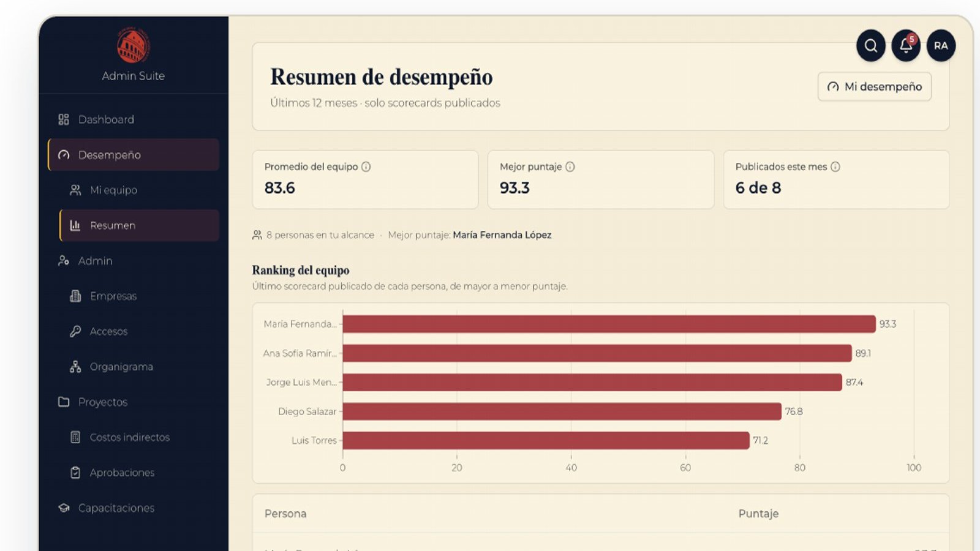
Task: Go to Dashboard in sidebar
Action: pos(133,119)
